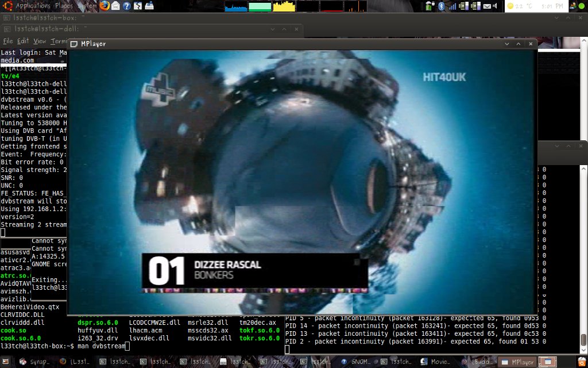Open the user switcher icon
This screenshot has width=588, height=368.
pos(572,6)
